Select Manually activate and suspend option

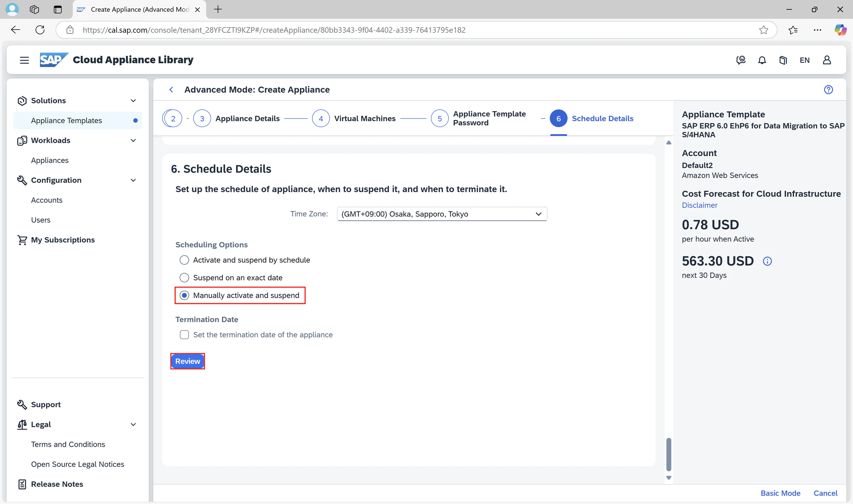tap(184, 296)
